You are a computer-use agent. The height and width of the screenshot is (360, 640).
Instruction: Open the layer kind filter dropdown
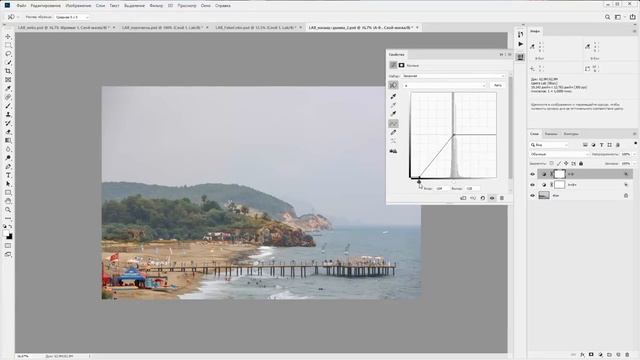click(x=549, y=145)
